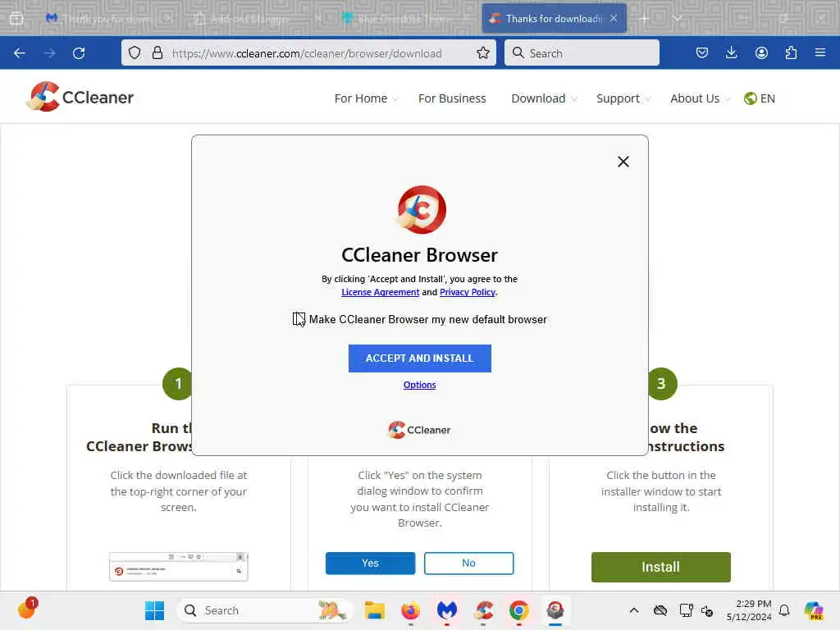Open the Privacy Policy link
This screenshot has height=630, width=840.
[x=467, y=292]
